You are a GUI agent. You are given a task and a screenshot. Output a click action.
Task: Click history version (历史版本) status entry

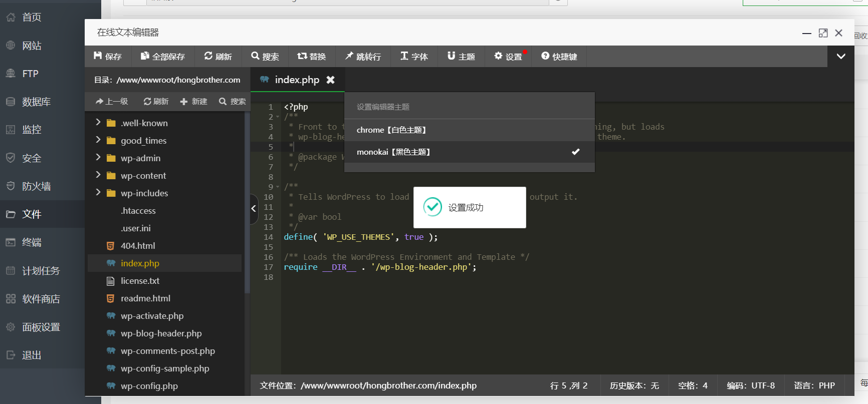click(634, 385)
